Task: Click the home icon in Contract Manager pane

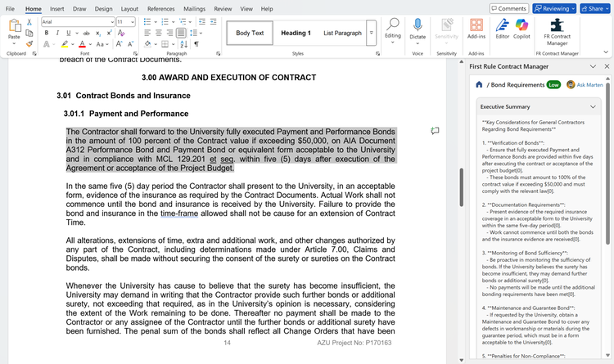Action: (479, 84)
